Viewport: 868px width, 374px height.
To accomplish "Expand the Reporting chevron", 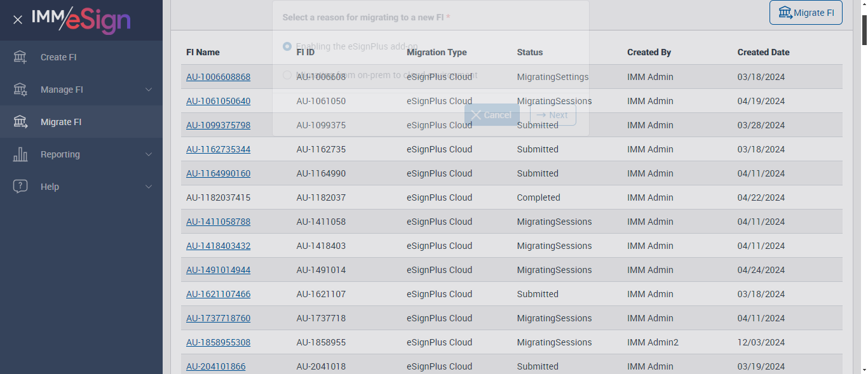I will (x=149, y=154).
